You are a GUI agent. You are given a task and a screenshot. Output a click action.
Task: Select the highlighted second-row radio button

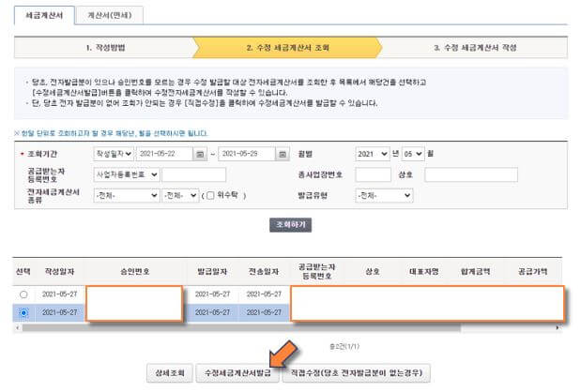tap(23, 313)
